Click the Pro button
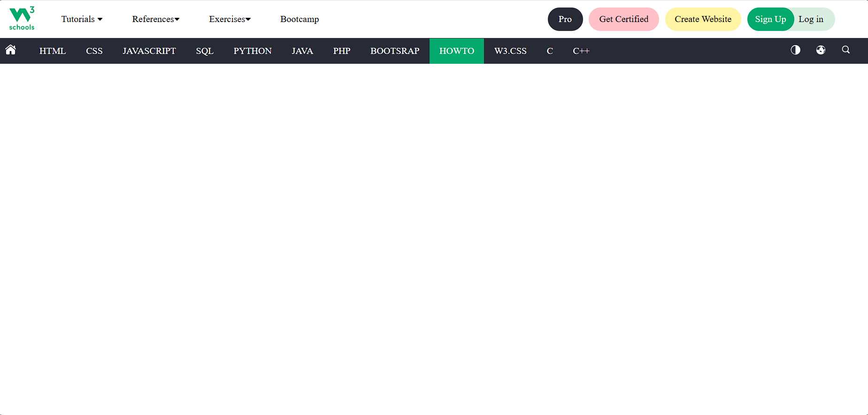 565,19
